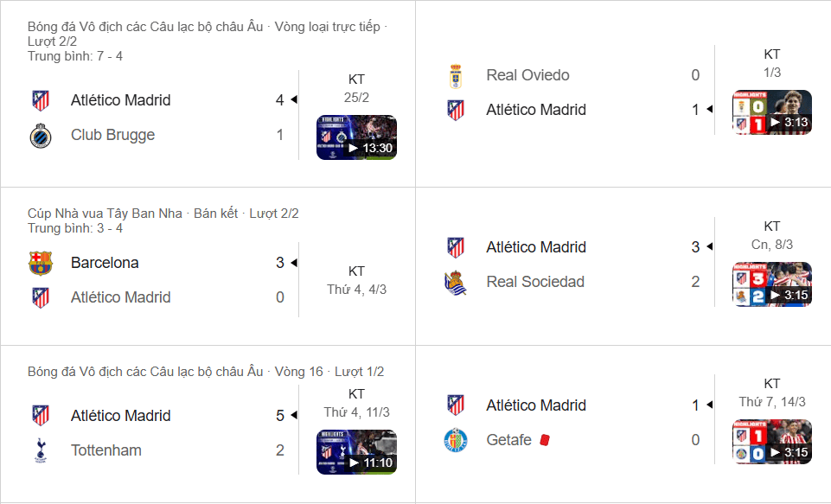Image resolution: width=831 pixels, height=504 pixels.
Task: Click the Real Oviedo crest icon
Action: (454, 75)
